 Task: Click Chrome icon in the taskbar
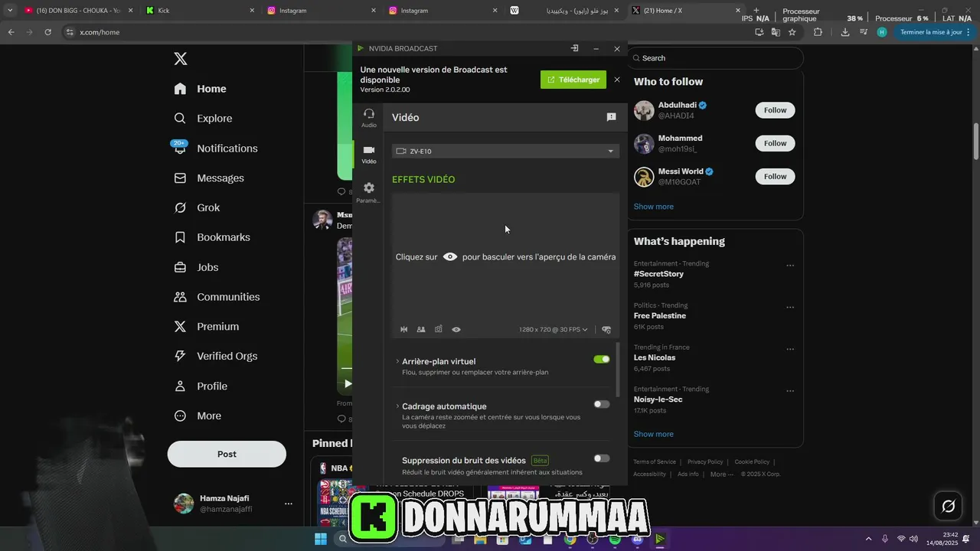point(570,539)
